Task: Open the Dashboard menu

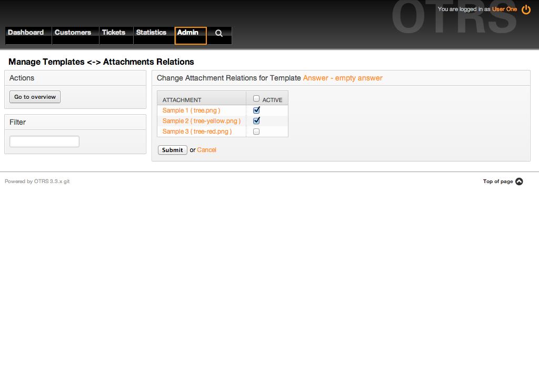Action: tap(26, 33)
